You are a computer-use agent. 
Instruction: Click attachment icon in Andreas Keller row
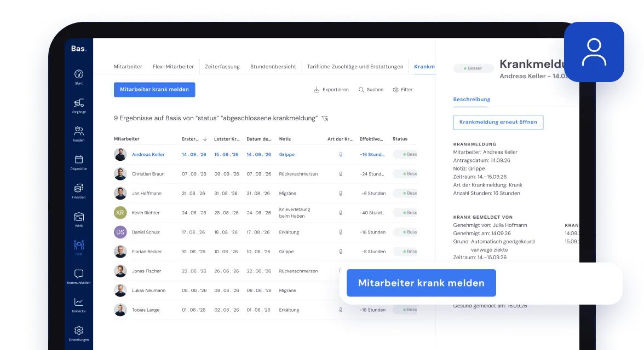pyautogui.click(x=341, y=155)
